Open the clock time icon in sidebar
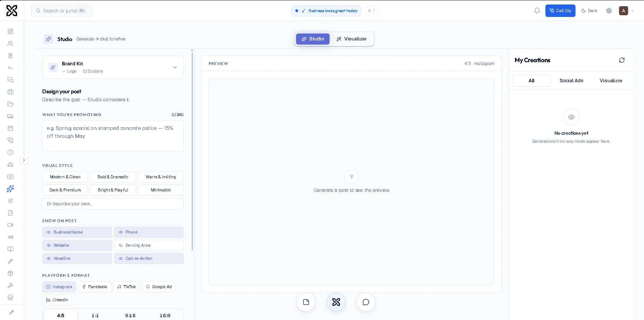The image size is (644, 320). click(x=10, y=152)
